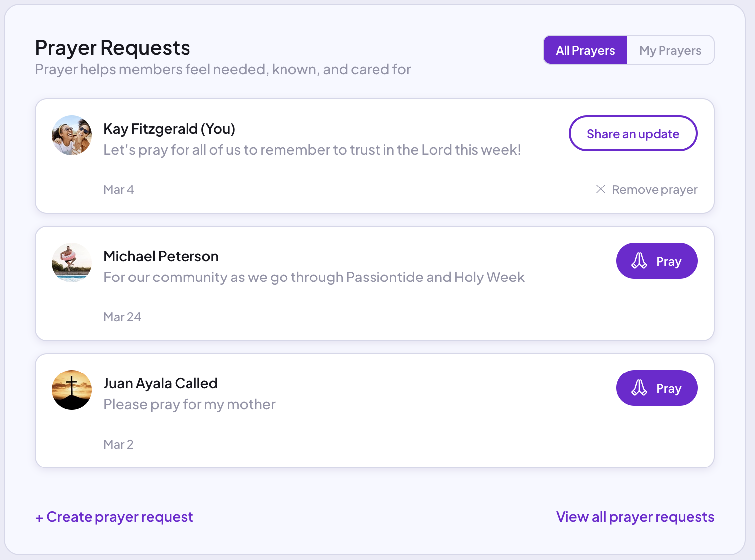Open the Passiontide and Holy Week prayer text
The image size is (755, 560).
(x=314, y=277)
